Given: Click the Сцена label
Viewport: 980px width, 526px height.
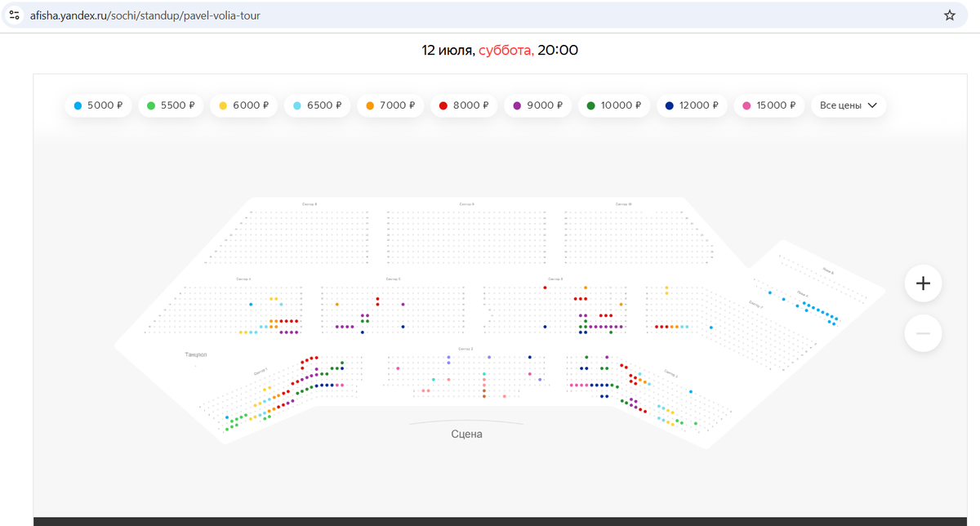Looking at the screenshot, I should point(466,434).
